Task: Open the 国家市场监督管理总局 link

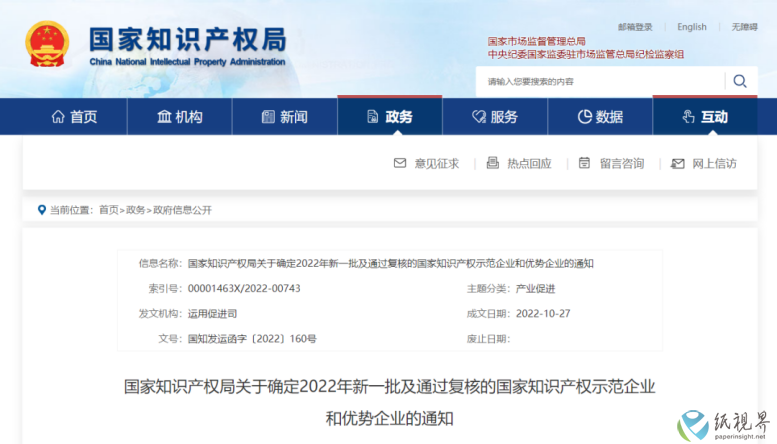Action: coord(536,41)
